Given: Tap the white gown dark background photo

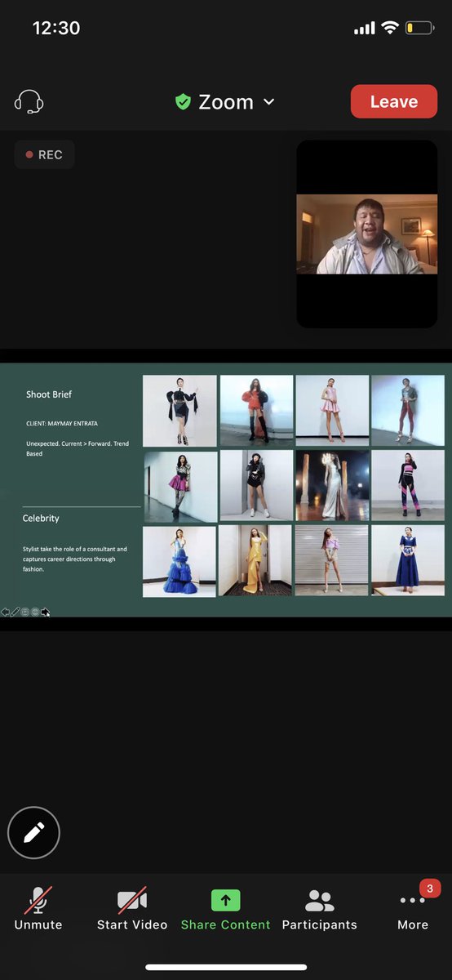Looking at the screenshot, I should pos(332,486).
